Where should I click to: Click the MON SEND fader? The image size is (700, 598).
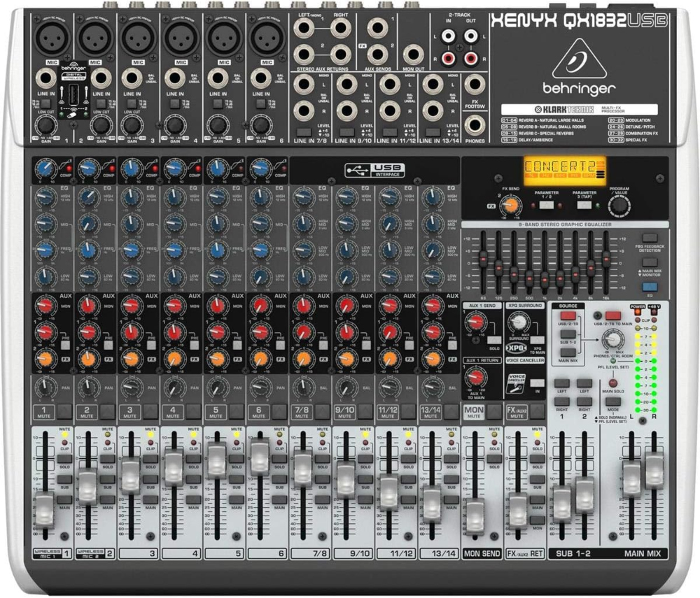point(475,517)
